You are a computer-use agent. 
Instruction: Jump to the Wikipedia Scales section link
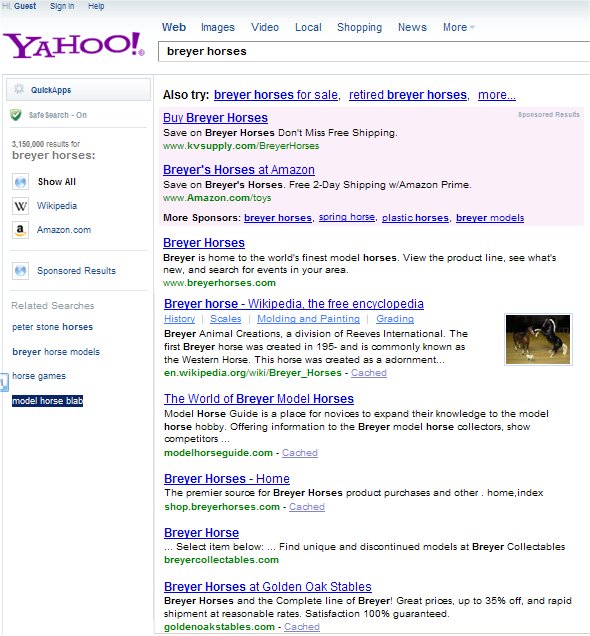click(x=226, y=319)
